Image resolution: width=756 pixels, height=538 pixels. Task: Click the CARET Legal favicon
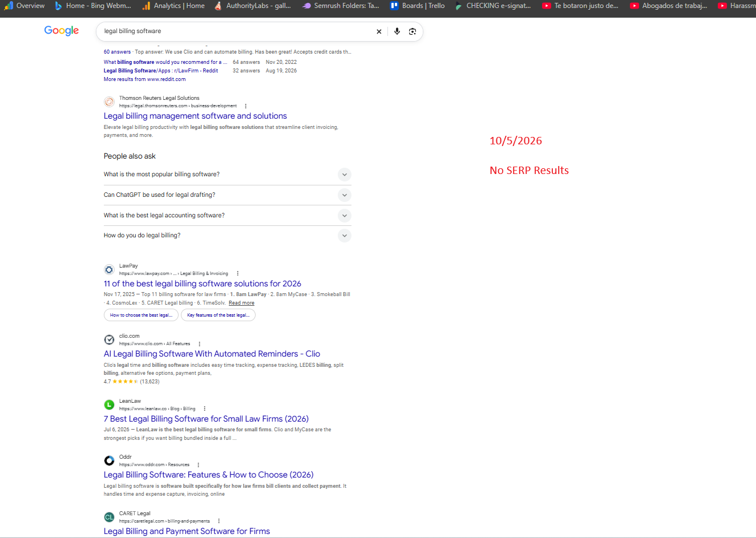pyautogui.click(x=109, y=517)
